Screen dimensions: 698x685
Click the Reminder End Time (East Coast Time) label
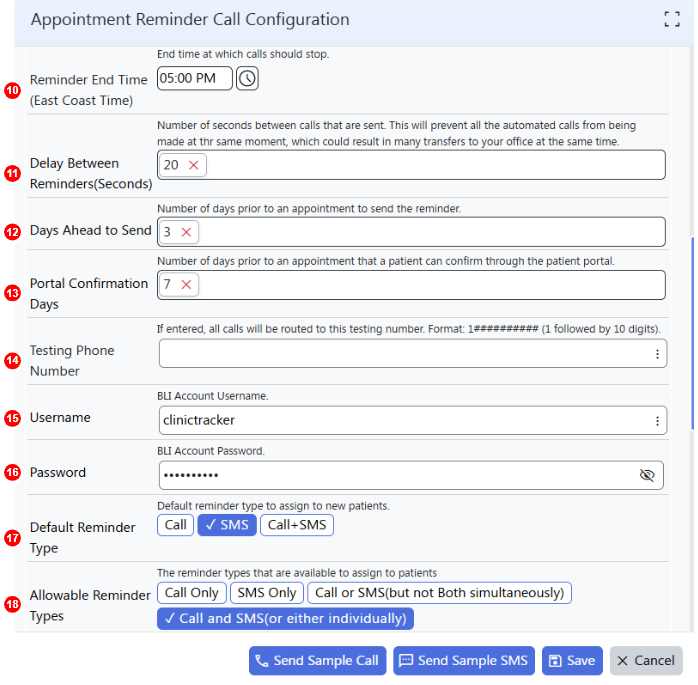88,90
